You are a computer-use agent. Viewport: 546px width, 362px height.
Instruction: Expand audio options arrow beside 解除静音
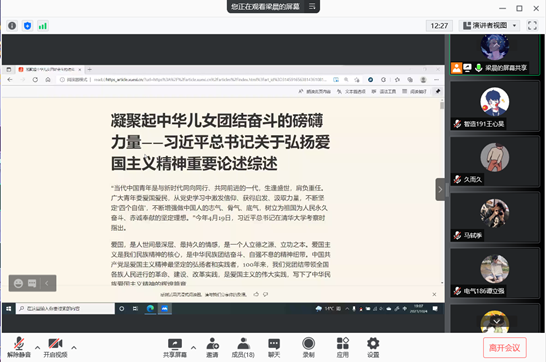[37, 347]
